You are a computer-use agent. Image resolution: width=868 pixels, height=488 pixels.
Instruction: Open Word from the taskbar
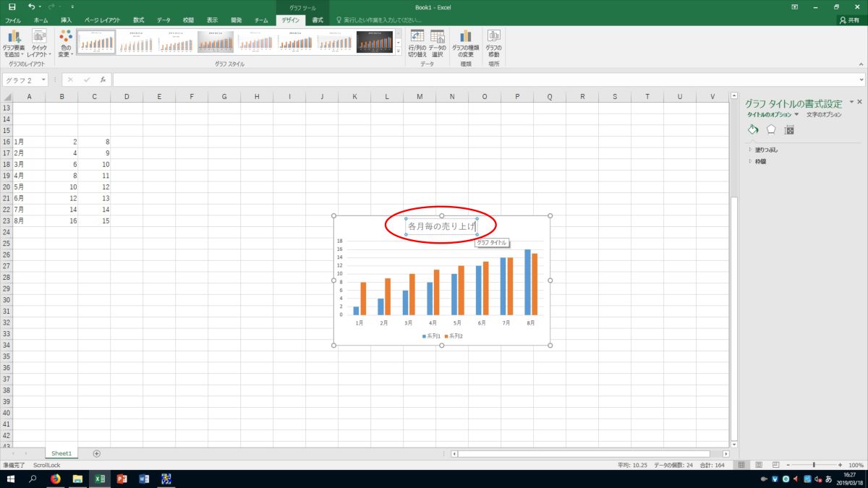click(144, 479)
